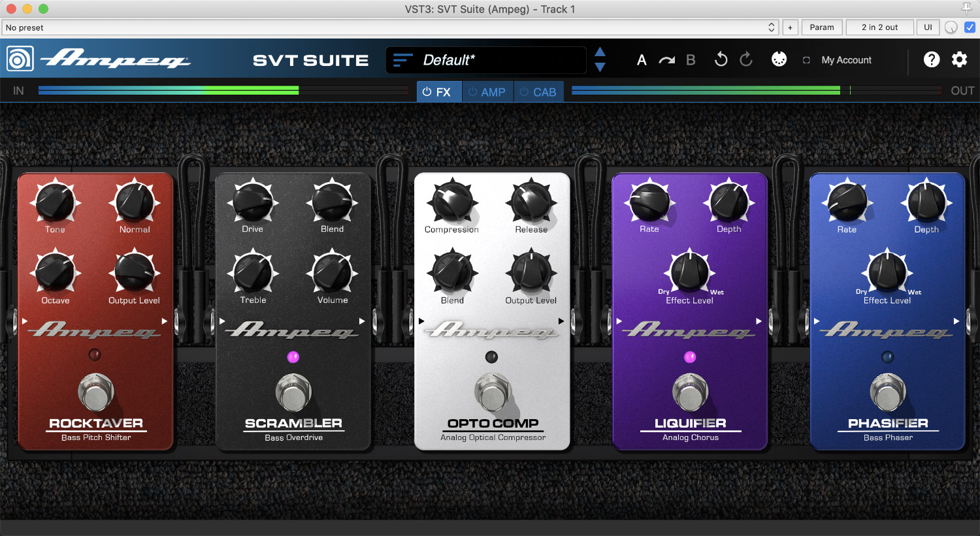Click the Opto Comp Release knob
Viewport: 980px width, 536px height.
[531, 202]
